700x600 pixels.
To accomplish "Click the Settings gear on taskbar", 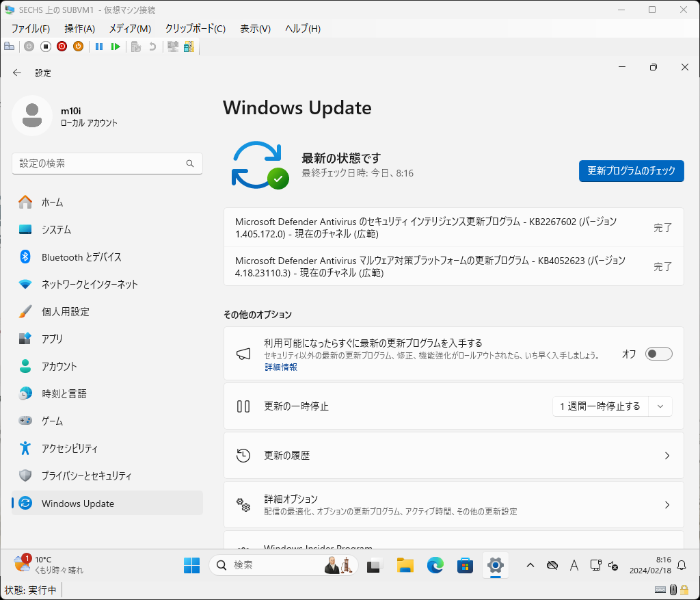I will (495, 566).
